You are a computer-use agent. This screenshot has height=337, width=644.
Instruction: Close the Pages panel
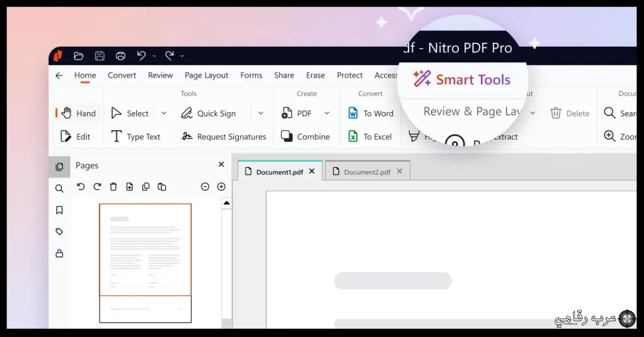[221, 165]
